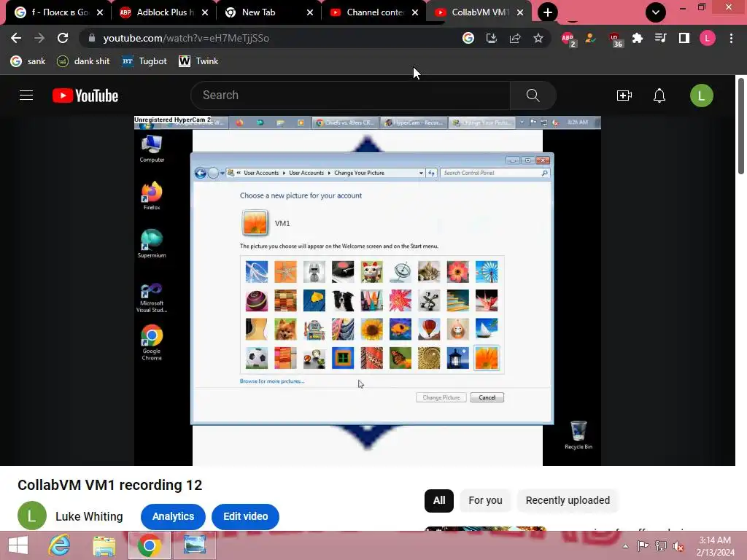
Task: Open the Twink bookmark
Action: click(198, 61)
